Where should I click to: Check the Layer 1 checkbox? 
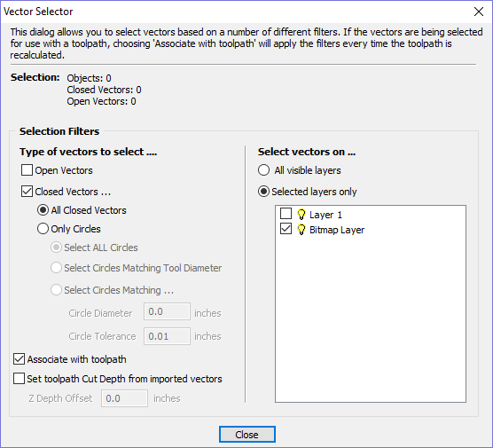(x=286, y=213)
